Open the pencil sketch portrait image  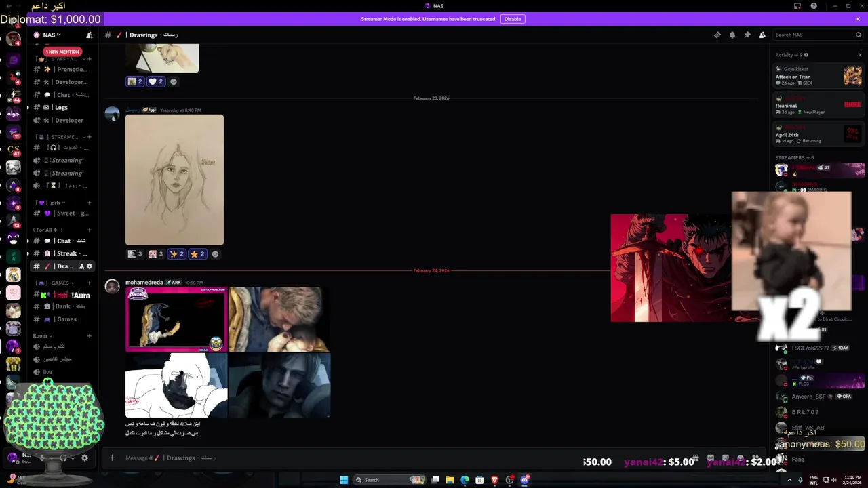(x=174, y=180)
